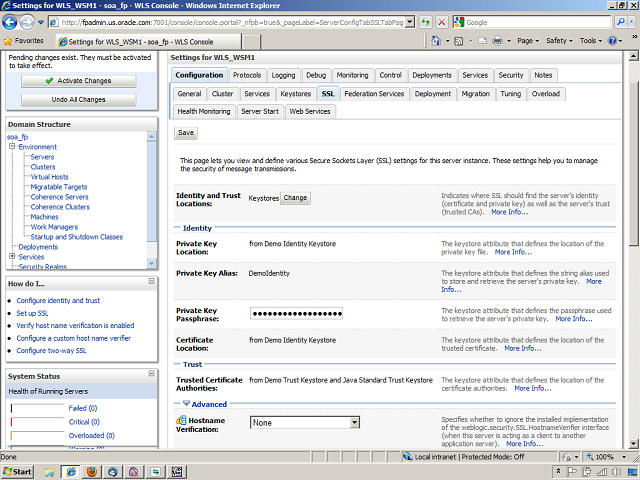Switch to the Keystores tab
Viewport: 640px width, 480px height.
click(x=295, y=94)
